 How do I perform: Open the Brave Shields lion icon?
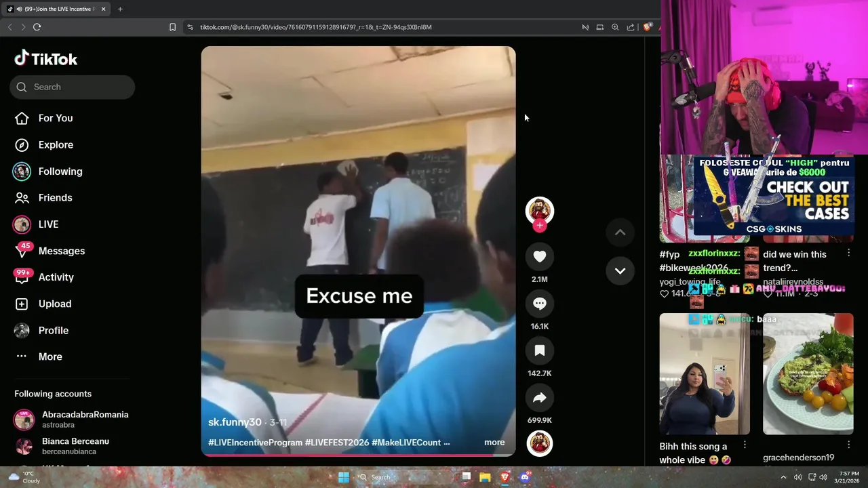pos(648,27)
